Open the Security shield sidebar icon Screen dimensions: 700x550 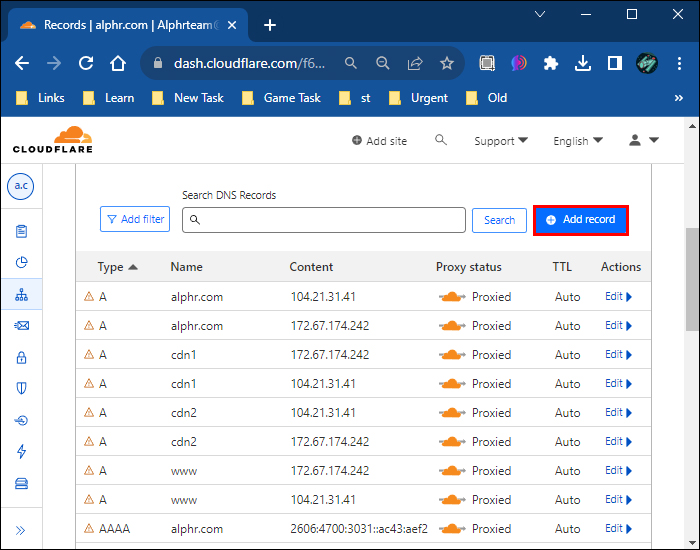coord(21,388)
